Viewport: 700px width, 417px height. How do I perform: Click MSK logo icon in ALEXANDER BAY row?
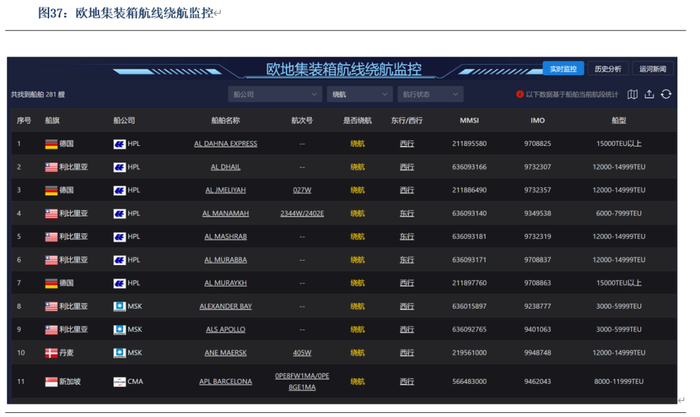click(x=119, y=306)
